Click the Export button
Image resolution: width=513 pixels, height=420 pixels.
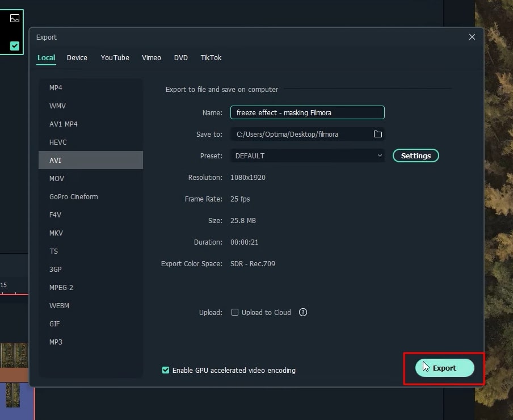pos(445,368)
